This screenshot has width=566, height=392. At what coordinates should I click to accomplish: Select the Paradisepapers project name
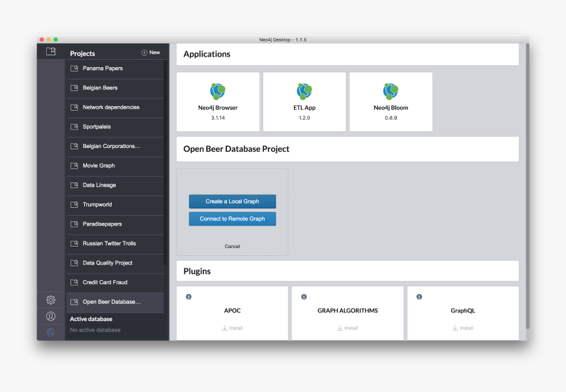pos(102,224)
